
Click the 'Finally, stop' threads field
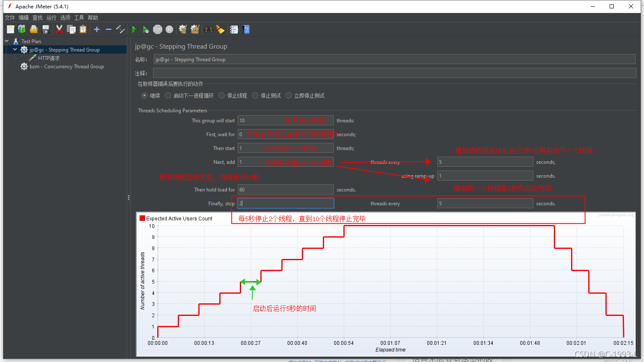[286, 203]
